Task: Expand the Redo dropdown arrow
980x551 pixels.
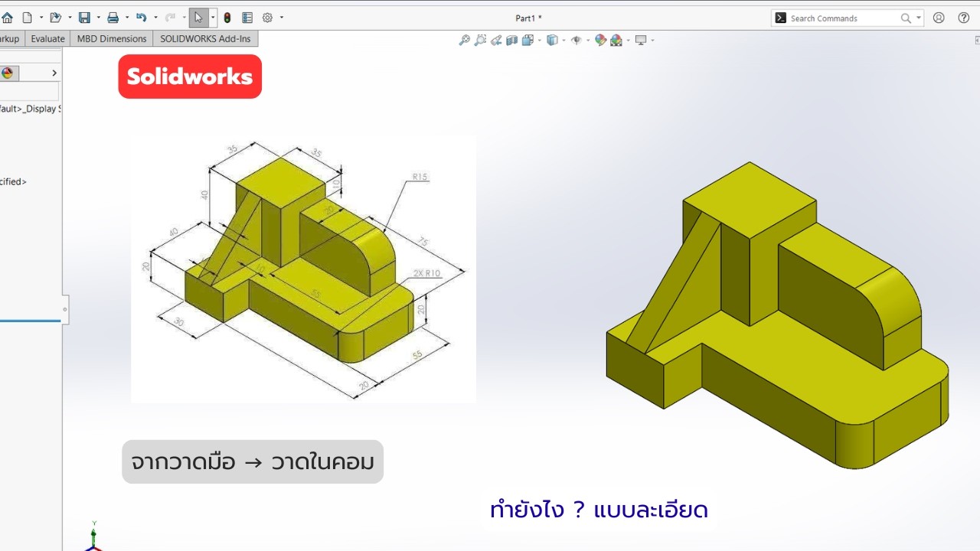Action: click(x=184, y=18)
